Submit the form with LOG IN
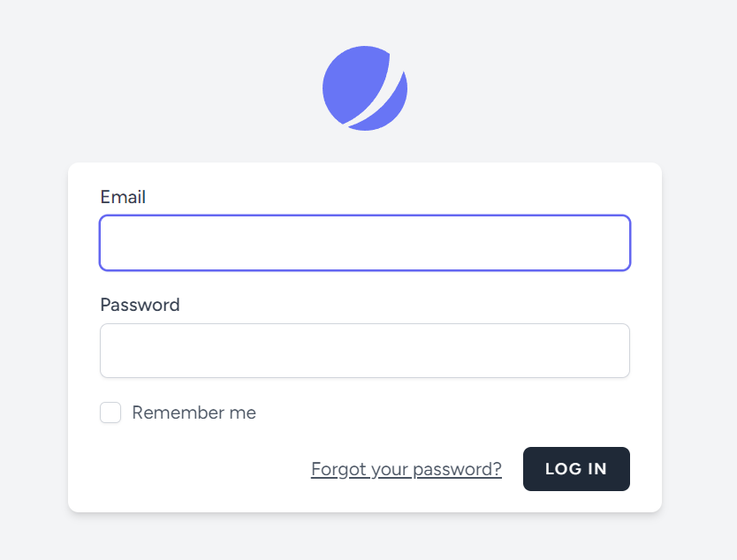The width and height of the screenshot is (737, 560). pos(576,469)
